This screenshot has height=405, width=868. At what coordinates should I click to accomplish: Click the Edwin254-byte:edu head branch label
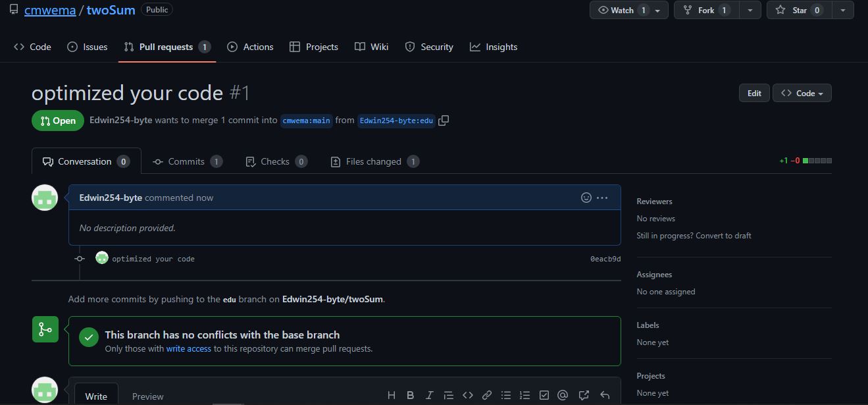(x=396, y=121)
